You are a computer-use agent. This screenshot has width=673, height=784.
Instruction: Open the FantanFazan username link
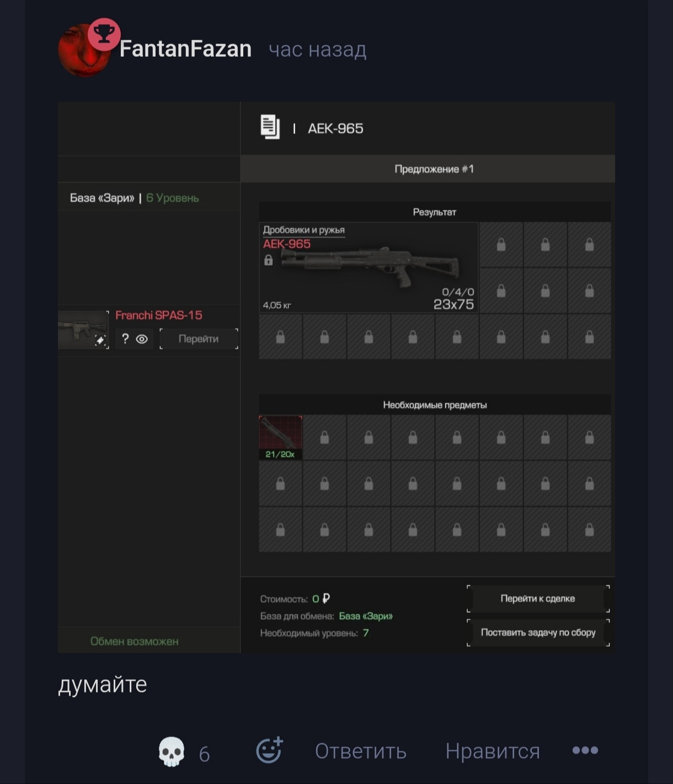click(x=185, y=49)
